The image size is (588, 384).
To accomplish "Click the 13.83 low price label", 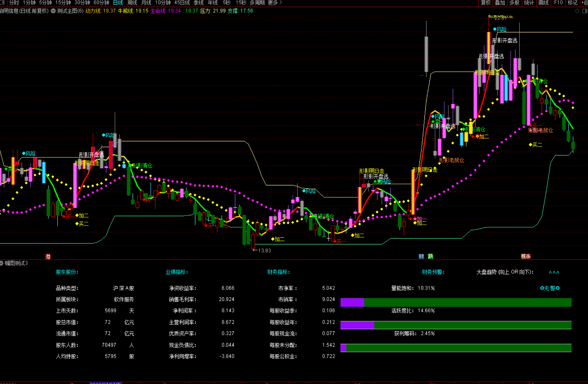I will 264,250.
